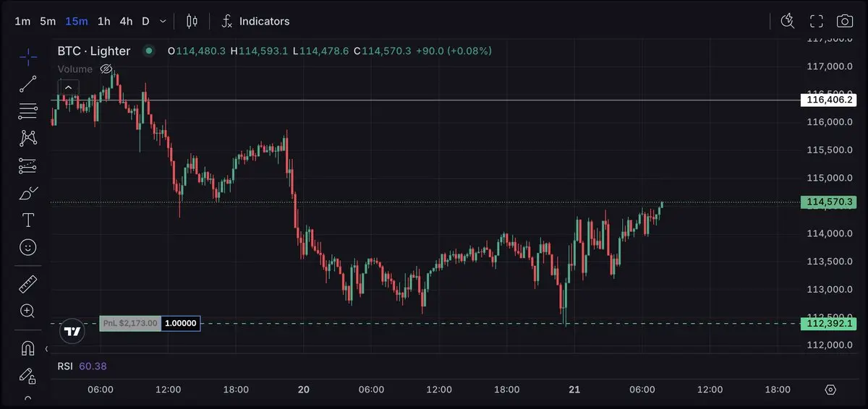Click the PnL $2,173.00 position label

point(130,323)
